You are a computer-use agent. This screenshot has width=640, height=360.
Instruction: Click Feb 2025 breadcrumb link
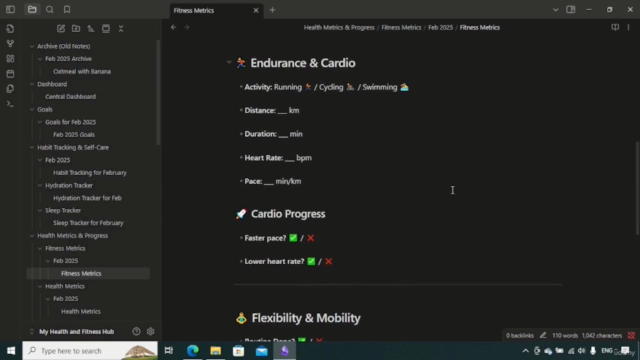[440, 27]
